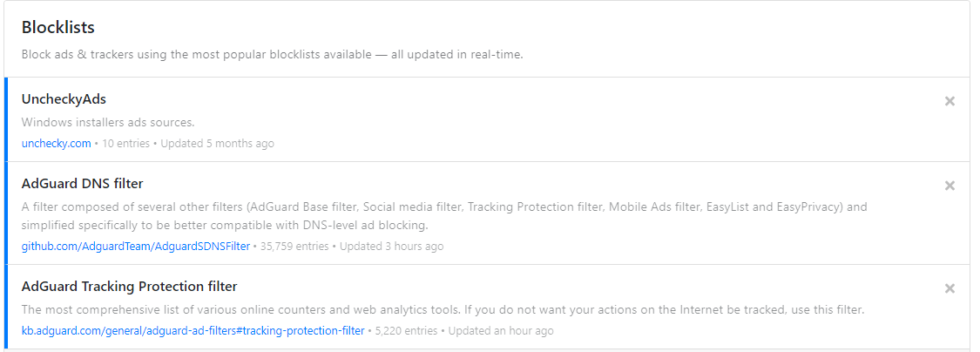
Task: Click the 'Block ads & trackers' subtitle text
Action: 272,55
